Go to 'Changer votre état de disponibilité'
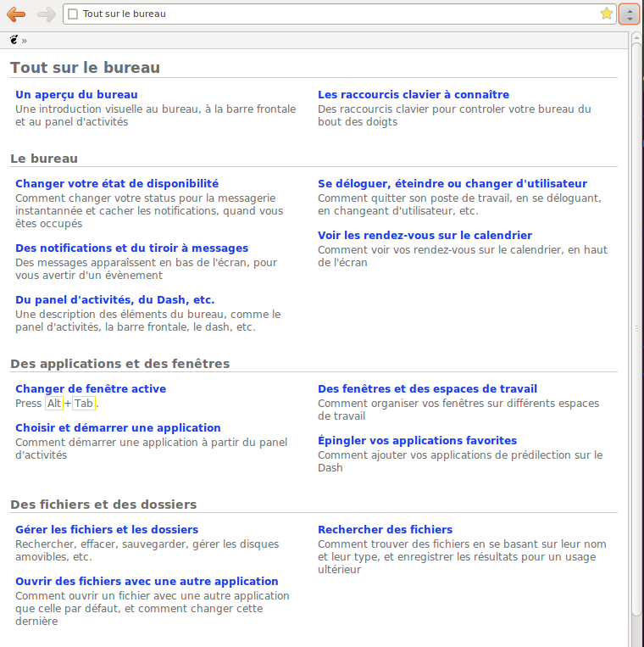644x647 pixels. (117, 183)
